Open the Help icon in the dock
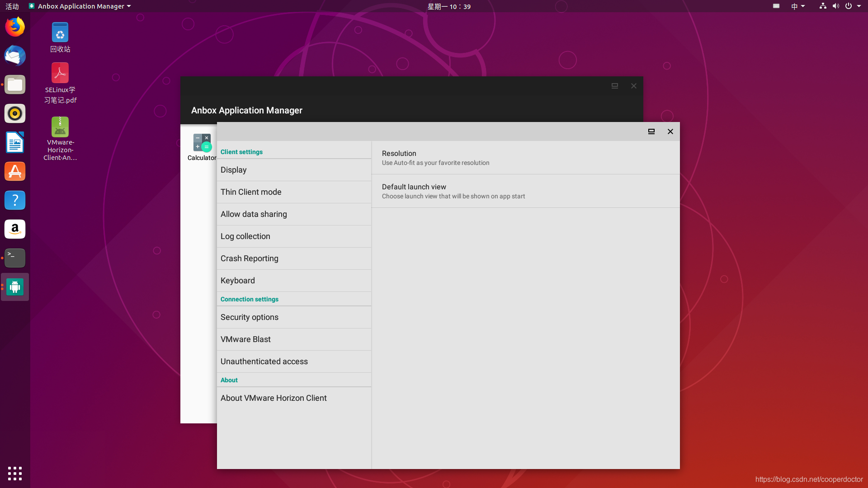This screenshot has height=488, width=868. [x=15, y=200]
